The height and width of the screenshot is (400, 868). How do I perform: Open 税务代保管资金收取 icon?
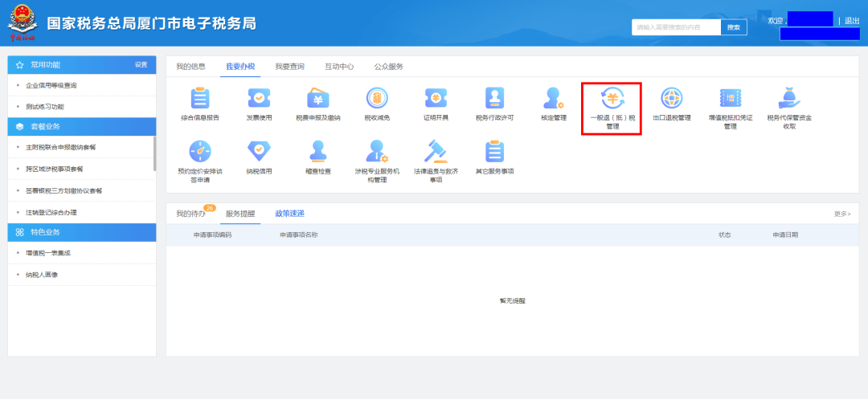789,99
